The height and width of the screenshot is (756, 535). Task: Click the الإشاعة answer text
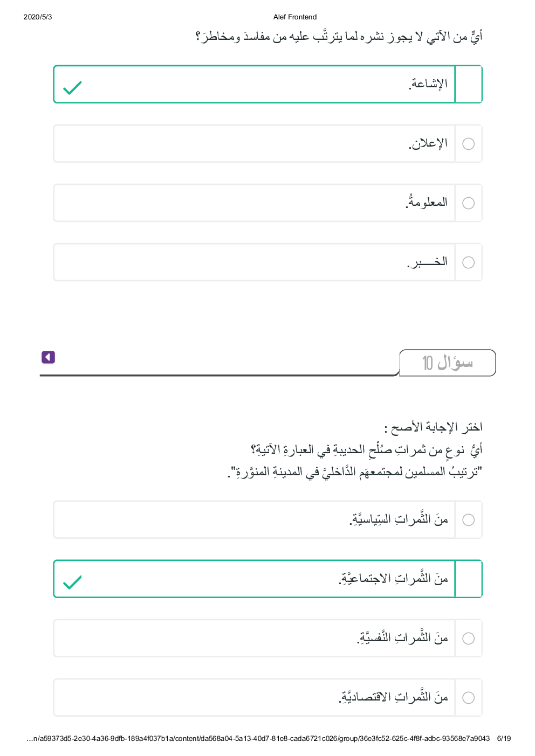[428, 84]
